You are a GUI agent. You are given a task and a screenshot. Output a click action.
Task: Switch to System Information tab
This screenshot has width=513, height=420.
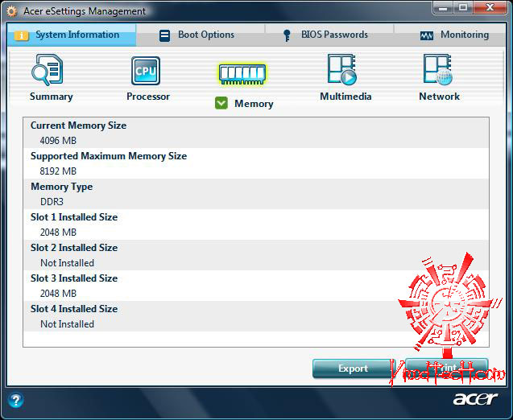pyautogui.click(x=72, y=35)
